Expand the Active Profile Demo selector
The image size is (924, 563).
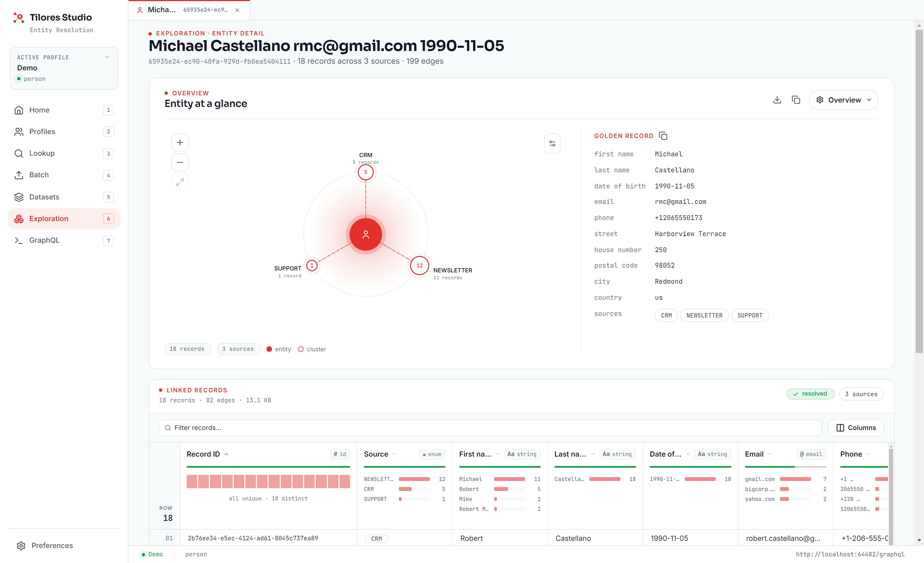coord(64,68)
